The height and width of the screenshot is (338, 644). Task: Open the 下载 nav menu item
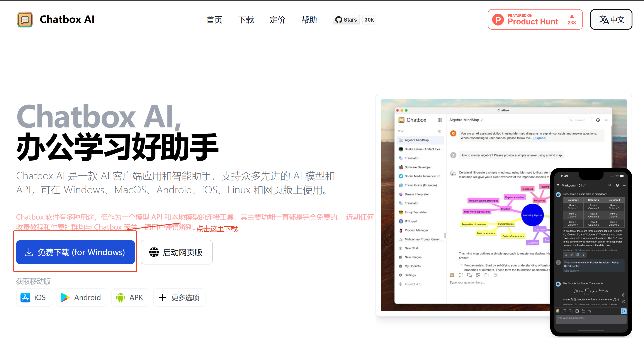(x=246, y=19)
